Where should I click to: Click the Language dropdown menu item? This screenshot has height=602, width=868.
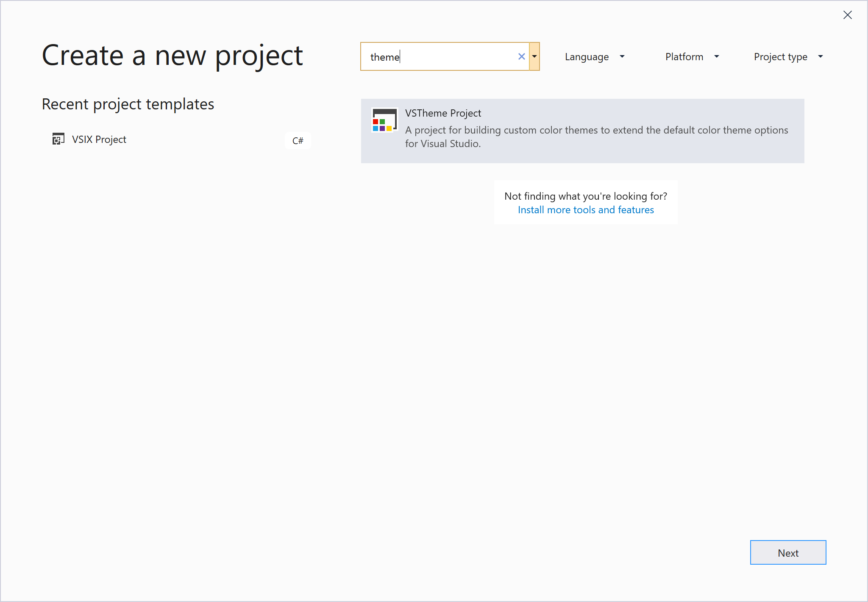pyautogui.click(x=594, y=56)
